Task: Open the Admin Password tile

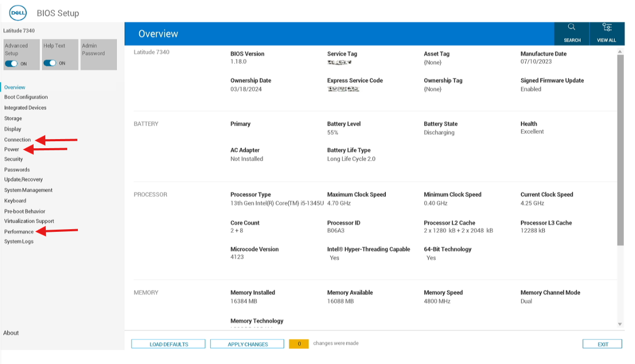Action: (99, 54)
